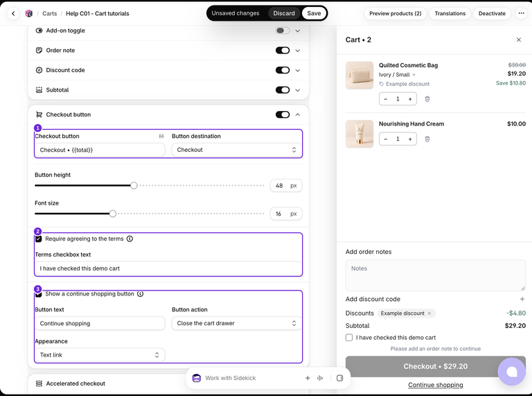532x396 pixels.
Task: Click the Deactivate button
Action: tap(492, 14)
